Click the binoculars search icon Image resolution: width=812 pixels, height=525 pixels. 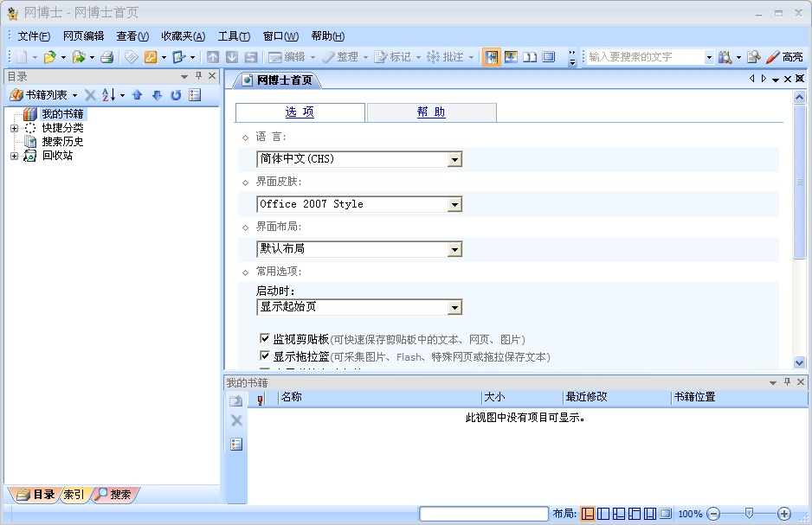pos(725,57)
